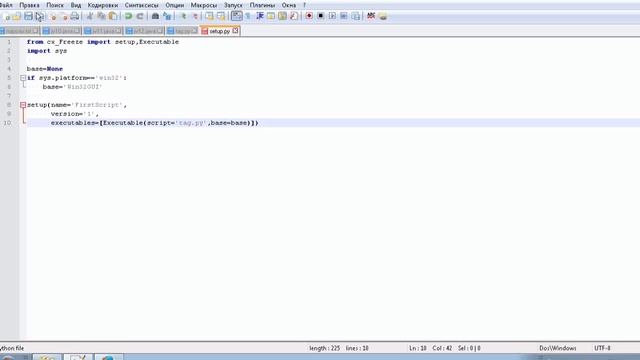The height and width of the screenshot is (360, 640).
Task: Click the Save recorded macro icon
Action: pyautogui.click(x=356, y=16)
